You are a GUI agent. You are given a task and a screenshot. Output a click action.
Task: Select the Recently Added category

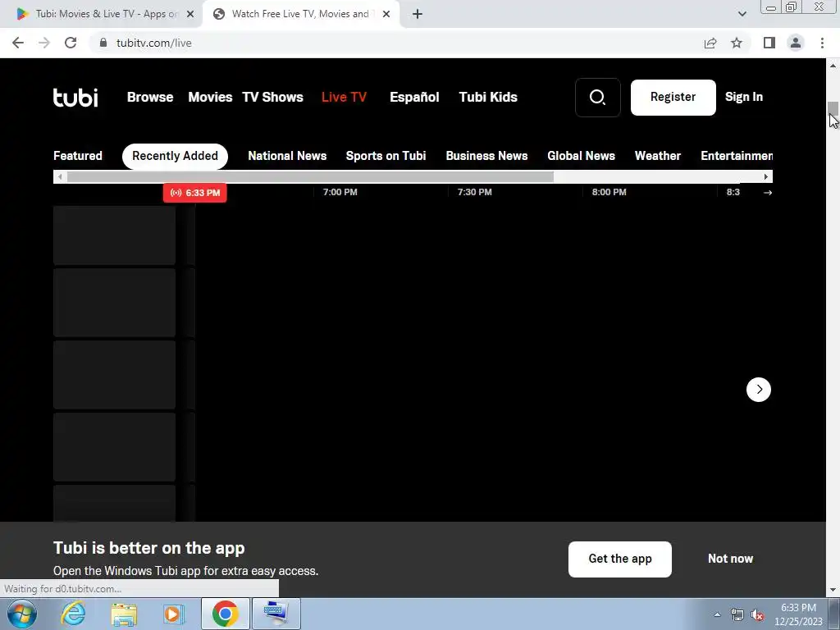pos(176,157)
